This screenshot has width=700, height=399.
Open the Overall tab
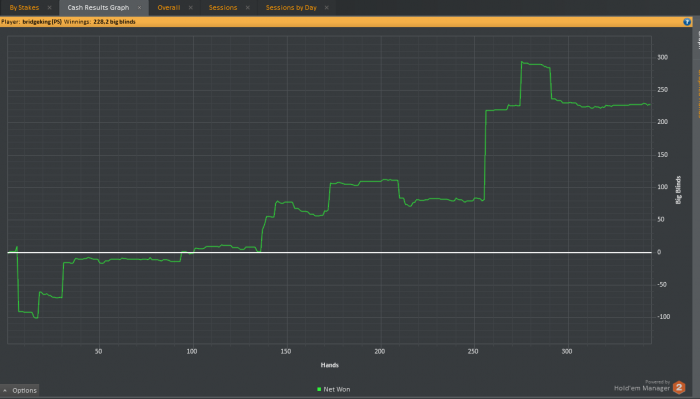click(169, 8)
